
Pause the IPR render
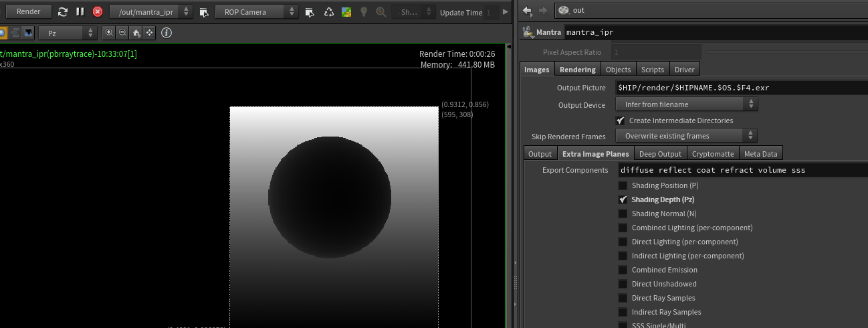click(x=80, y=12)
